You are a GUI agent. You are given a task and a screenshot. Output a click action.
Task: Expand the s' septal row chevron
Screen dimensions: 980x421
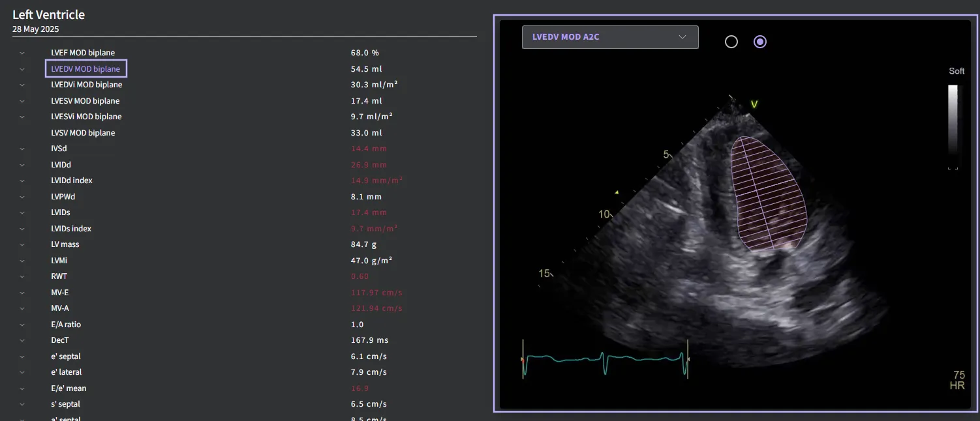point(22,404)
